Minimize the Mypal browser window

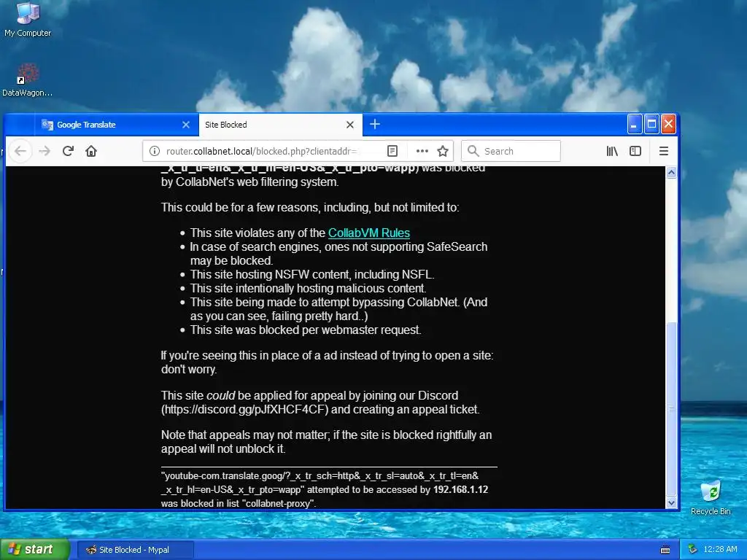coord(635,124)
